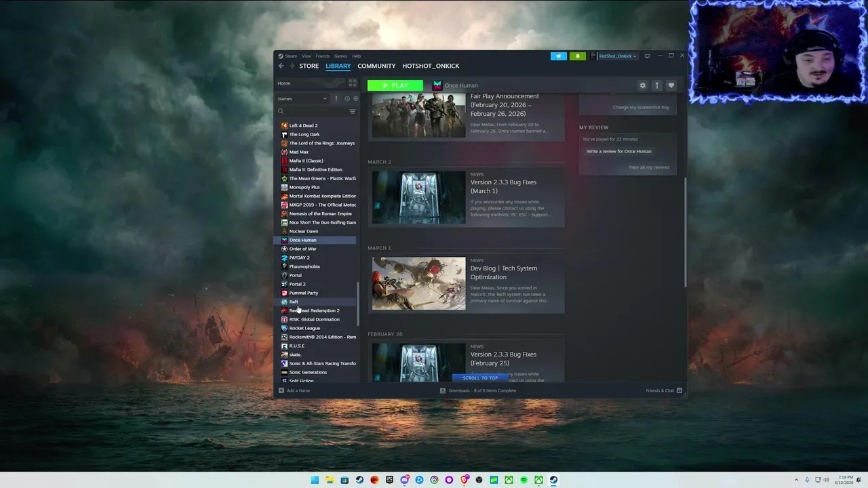Open the Dev Blog Tech System Optimization thumbnail

[418, 283]
